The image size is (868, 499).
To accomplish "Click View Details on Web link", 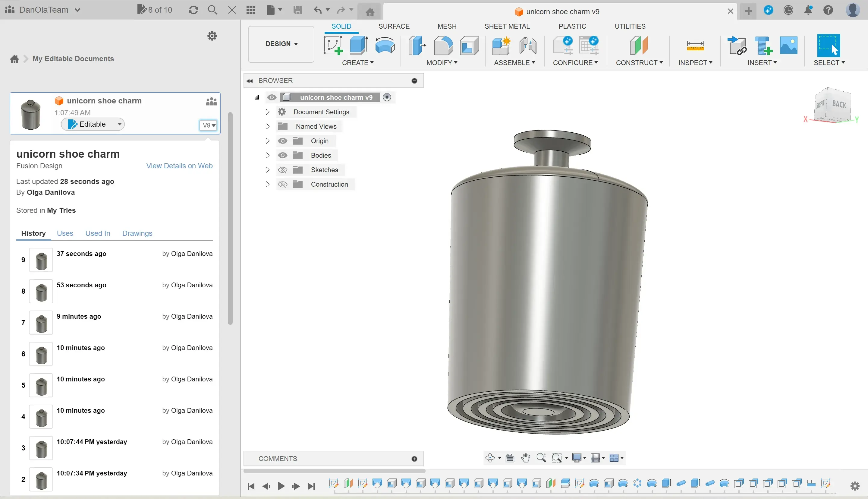I will [x=179, y=166].
